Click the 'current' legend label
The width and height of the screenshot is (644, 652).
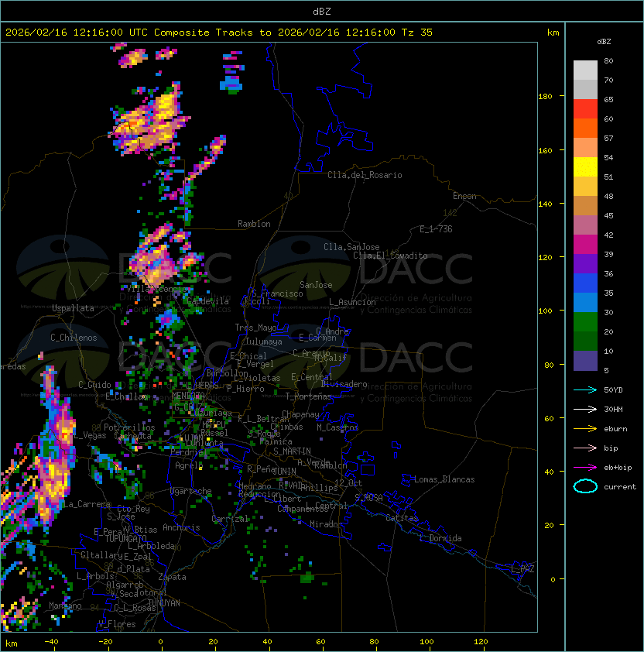(x=620, y=487)
